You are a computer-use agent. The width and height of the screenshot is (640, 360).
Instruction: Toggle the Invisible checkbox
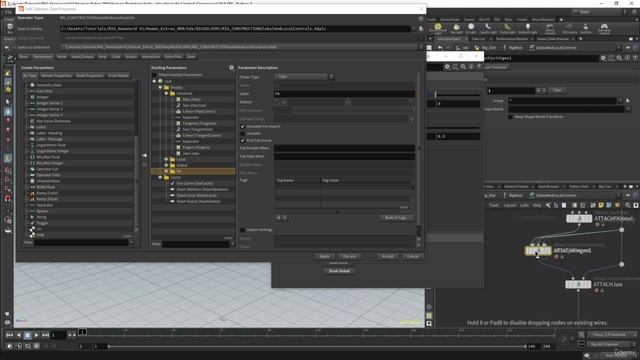coord(242,133)
